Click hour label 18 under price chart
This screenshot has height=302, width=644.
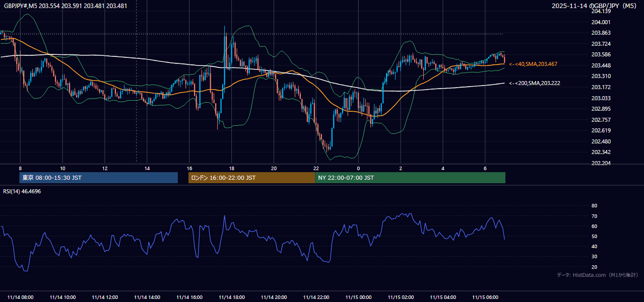[x=231, y=168]
